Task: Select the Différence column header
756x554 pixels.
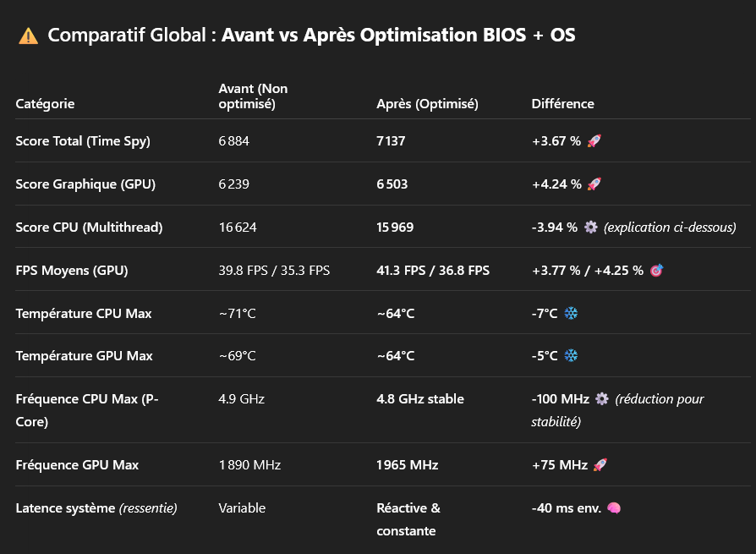Action: (562, 104)
